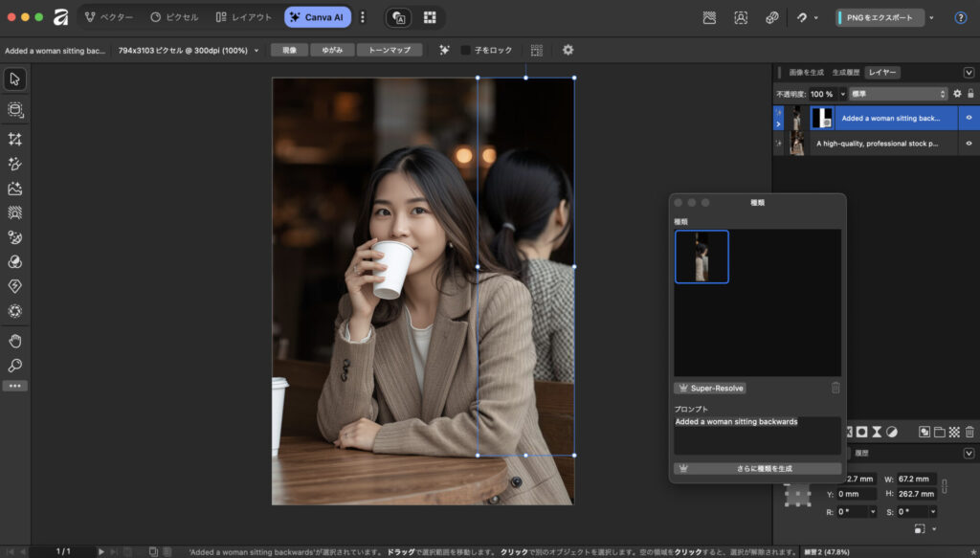Image resolution: width=980 pixels, height=558 pixels.
Task: Activate the Zoom magnifier tool
Action: (x=14, y=366)
